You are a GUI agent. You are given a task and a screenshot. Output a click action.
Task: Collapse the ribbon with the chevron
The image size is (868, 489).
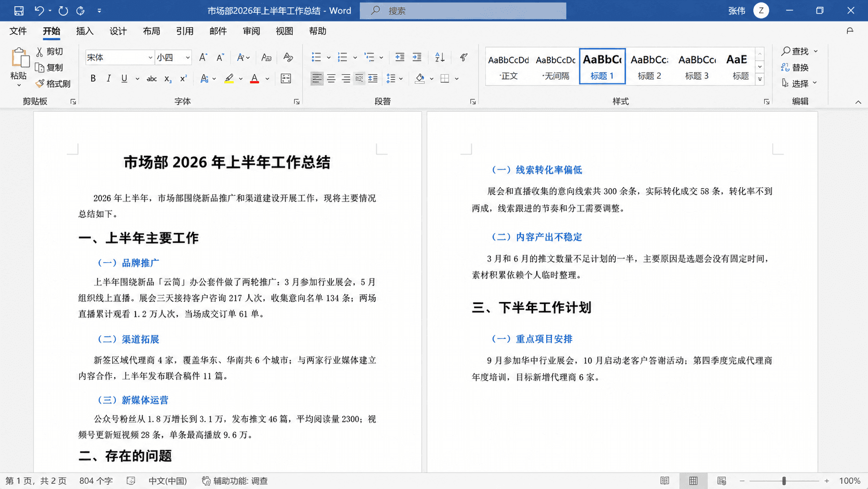pyautogui.click(x=858, y=102)
